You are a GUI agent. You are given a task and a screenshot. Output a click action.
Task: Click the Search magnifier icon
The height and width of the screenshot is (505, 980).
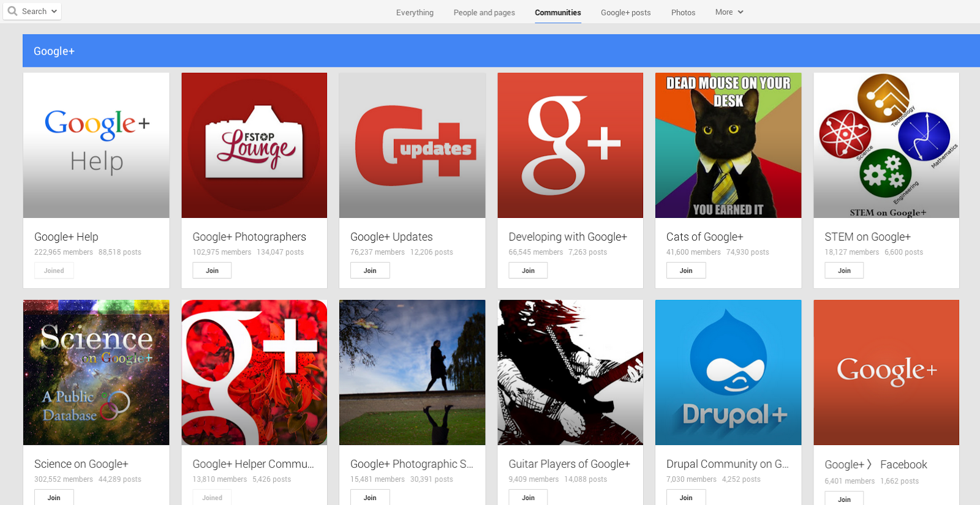point(12,11)
